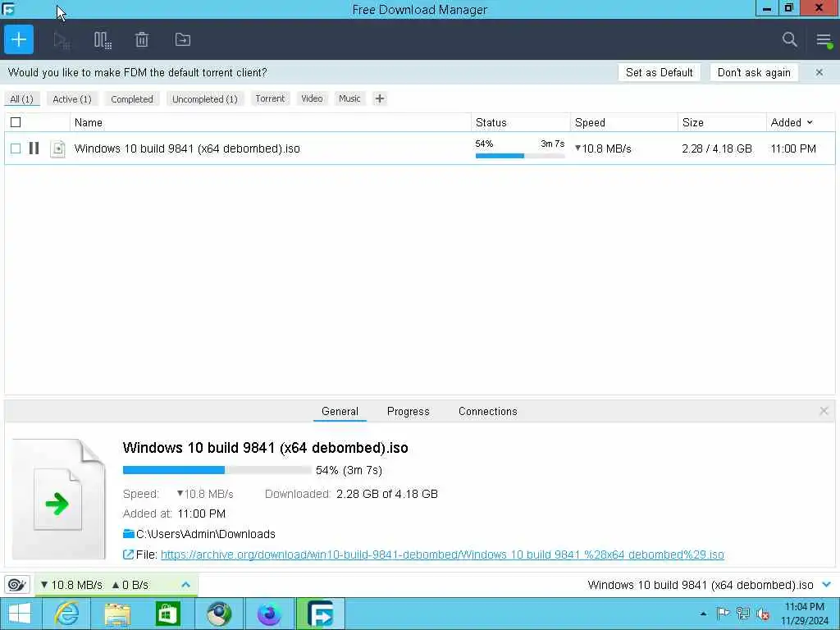Open the archive.org file URL link
The height and width of the screenshot is (630, 840).
coord(442,555)
